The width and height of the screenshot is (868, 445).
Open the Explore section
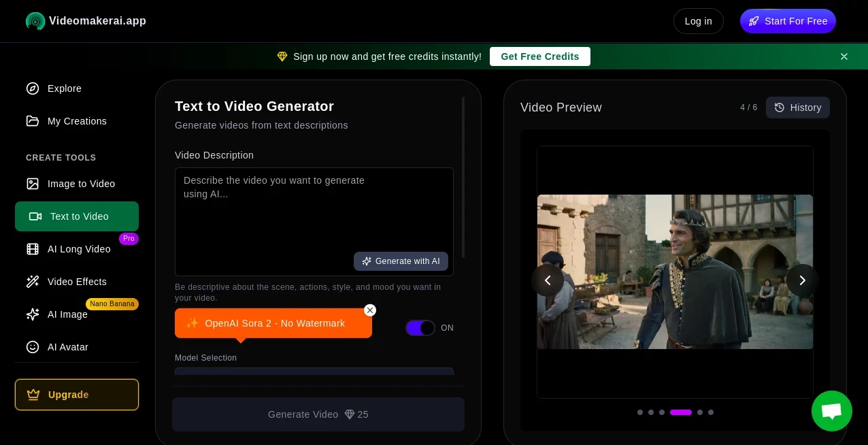point(64,88)
